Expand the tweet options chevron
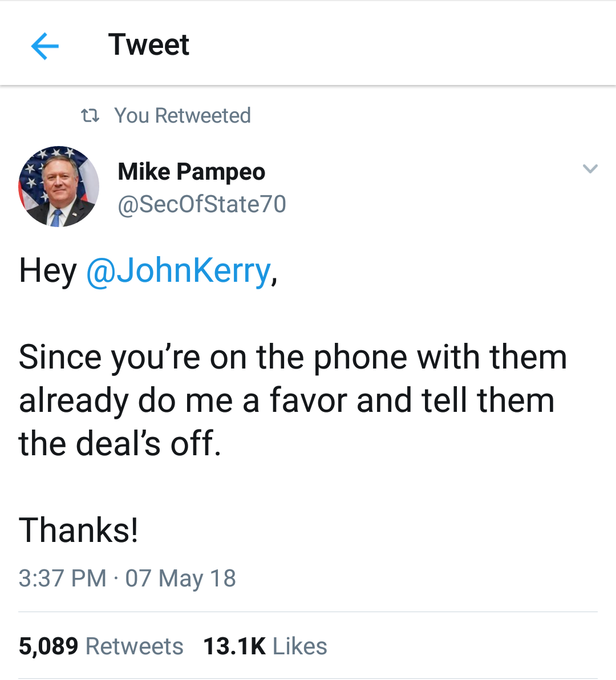Screen dimensions: 616x680 tap(590, 169)
